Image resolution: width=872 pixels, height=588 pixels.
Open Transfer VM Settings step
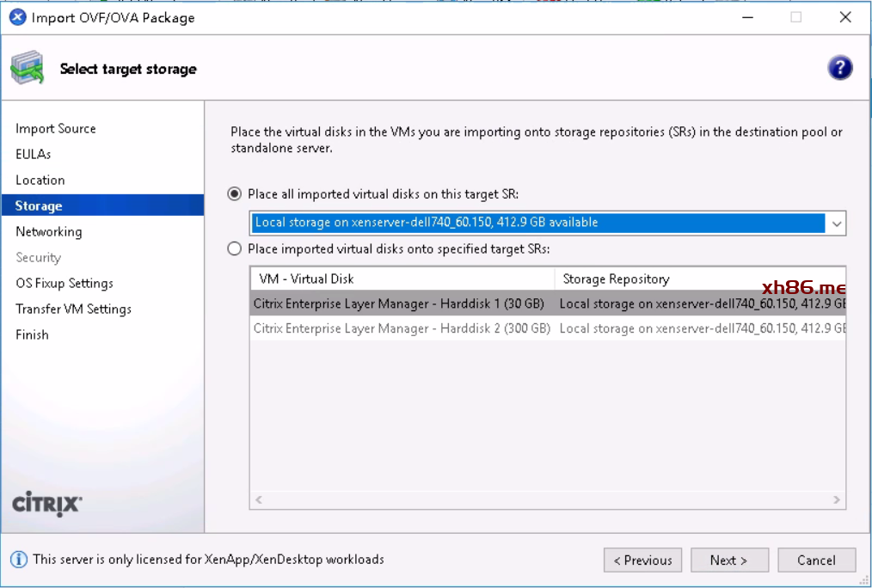pyautogui.click(x=74, y=309)
